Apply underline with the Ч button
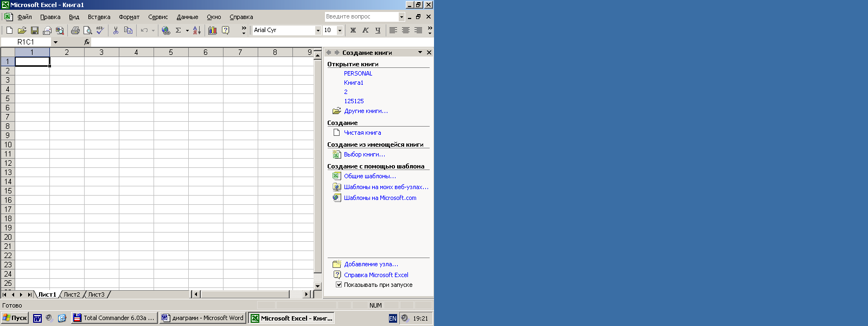 point(378,30)
